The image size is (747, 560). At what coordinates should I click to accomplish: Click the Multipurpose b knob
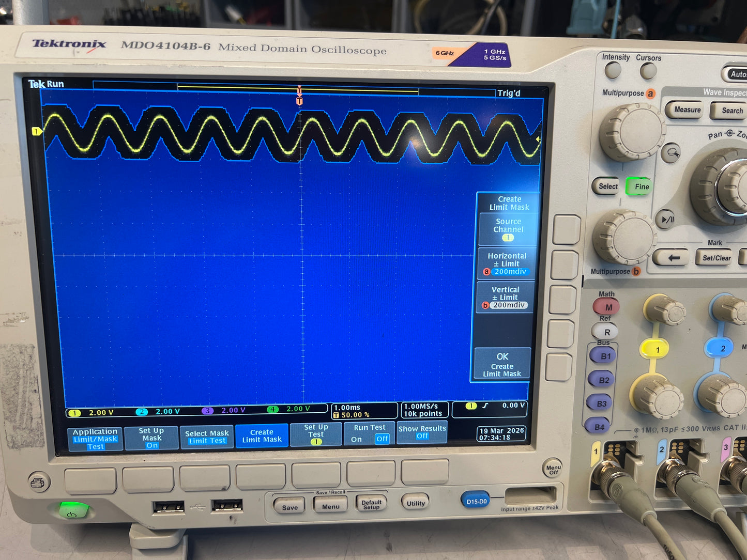[625, 237]
